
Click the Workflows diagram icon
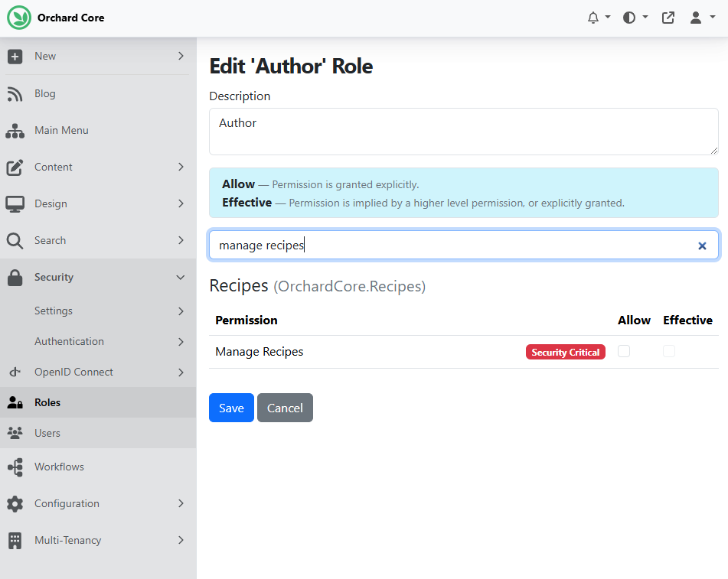tap(15, 467)
